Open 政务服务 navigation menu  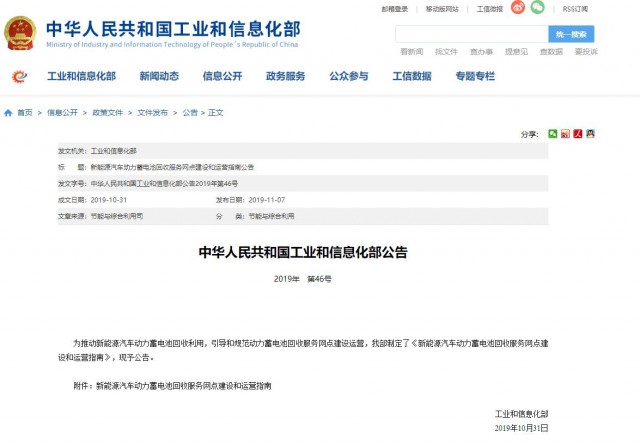[286, 76]
